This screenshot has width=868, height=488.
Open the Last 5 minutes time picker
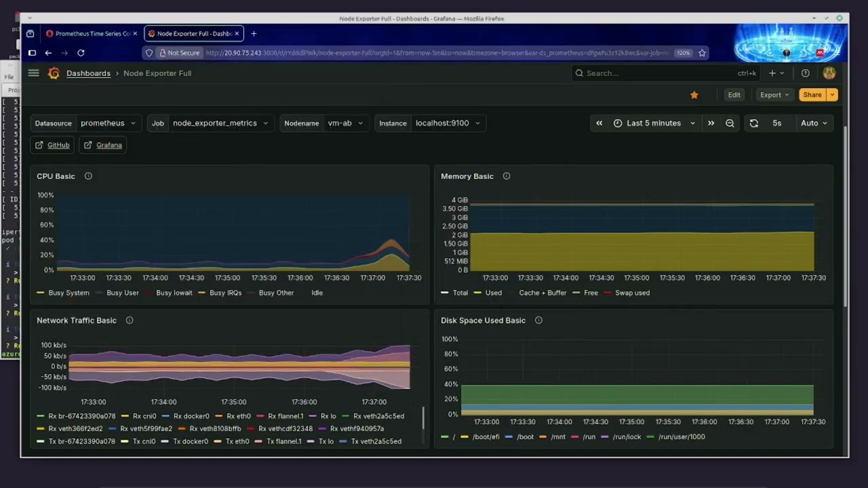click(x=654, y=123)
